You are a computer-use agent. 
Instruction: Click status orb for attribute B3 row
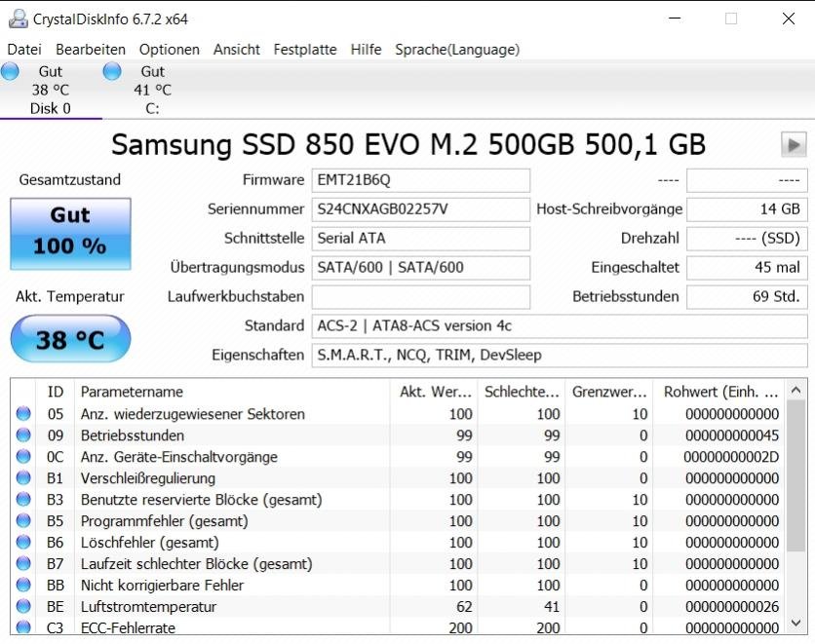tap(23, 499)
